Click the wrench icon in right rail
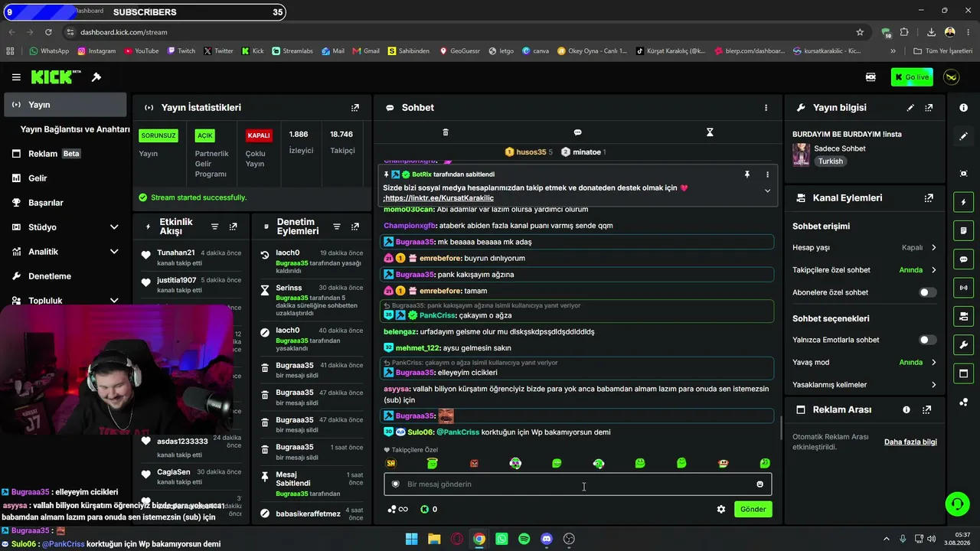This screenshot has height=551, width=980. 963,345
